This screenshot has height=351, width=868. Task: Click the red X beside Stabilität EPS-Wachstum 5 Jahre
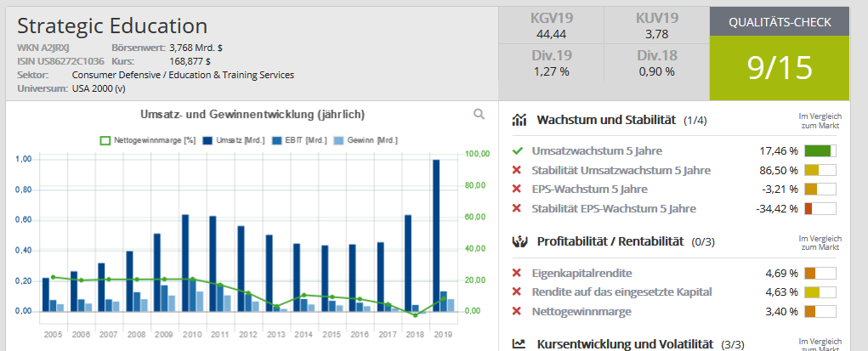517,209
